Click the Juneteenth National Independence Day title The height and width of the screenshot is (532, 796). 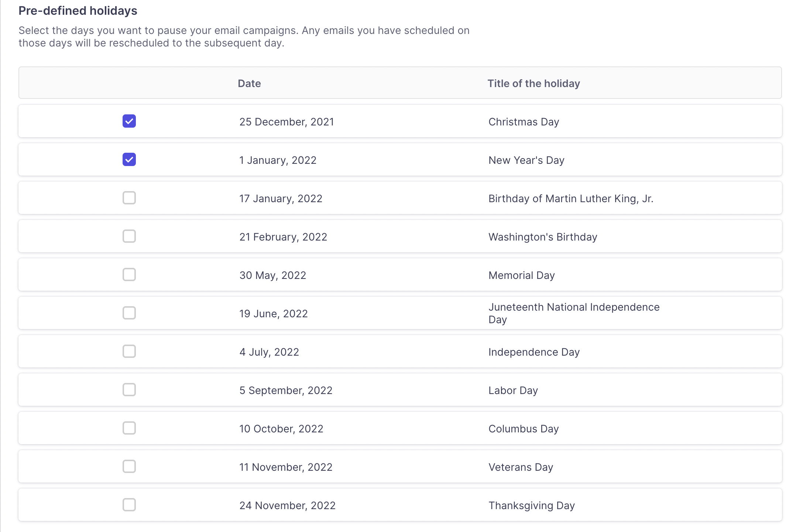click(573, 313)
